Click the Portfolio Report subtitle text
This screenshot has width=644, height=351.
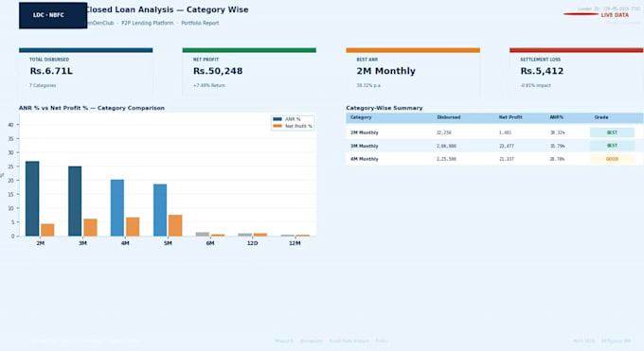[200, 23]
